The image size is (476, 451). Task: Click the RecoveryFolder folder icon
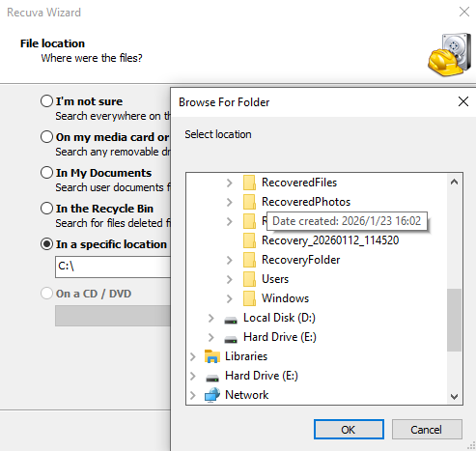(249, 260)
